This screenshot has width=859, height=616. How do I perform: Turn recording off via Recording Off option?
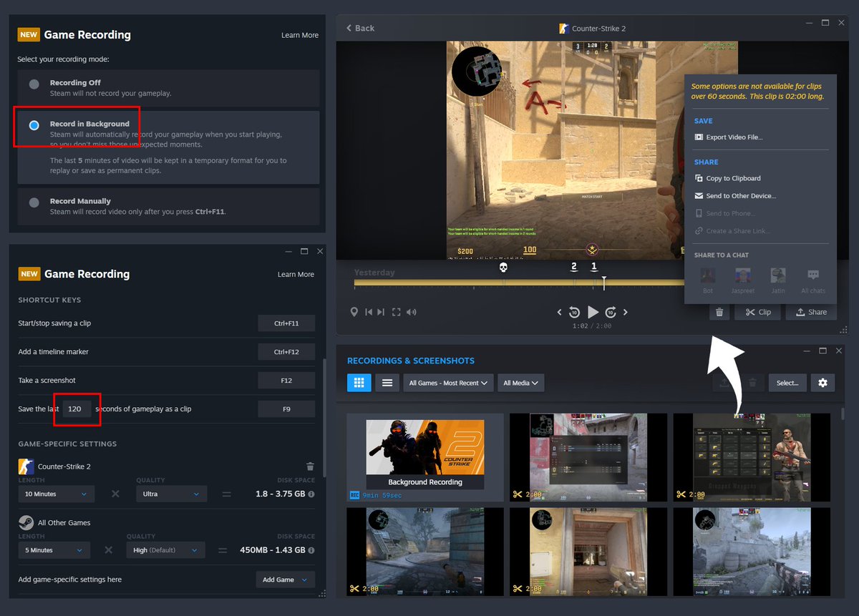(34, 83)
